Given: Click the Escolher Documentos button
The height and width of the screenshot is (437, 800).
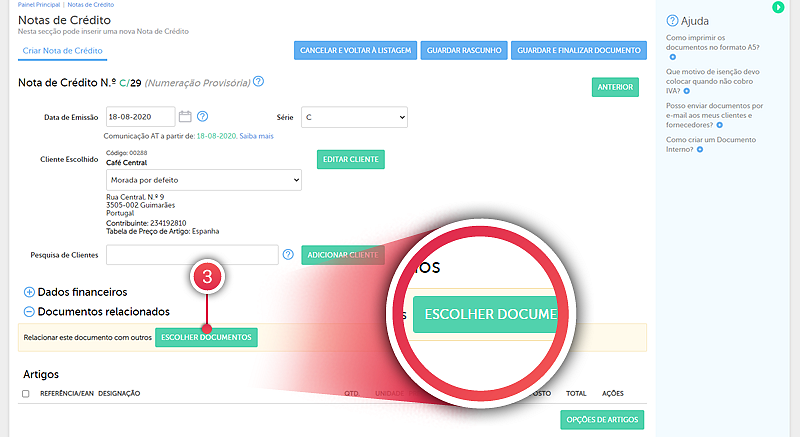Looking at the screenshot, I should click(206, 337).
